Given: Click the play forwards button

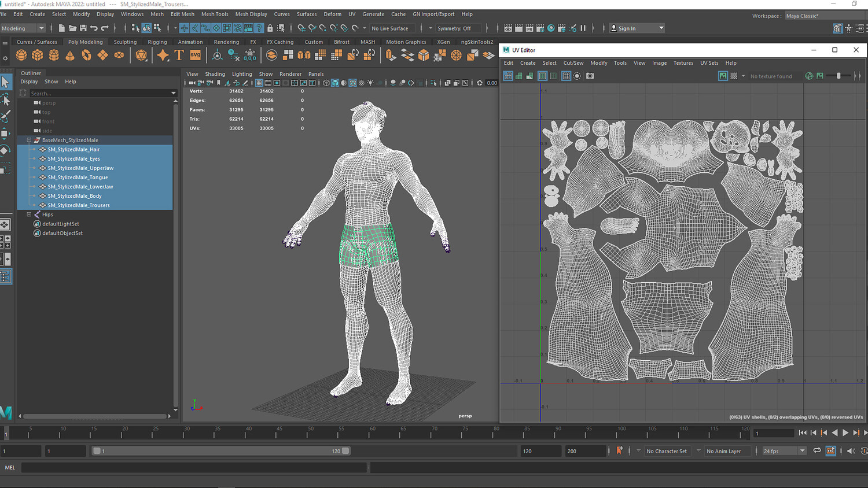Looking at the screenshot, I should pos(845,432).
